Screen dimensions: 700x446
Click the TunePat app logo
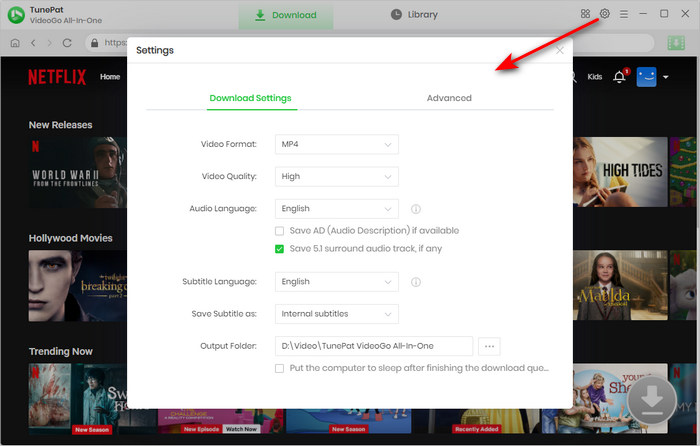click(16, 15)
